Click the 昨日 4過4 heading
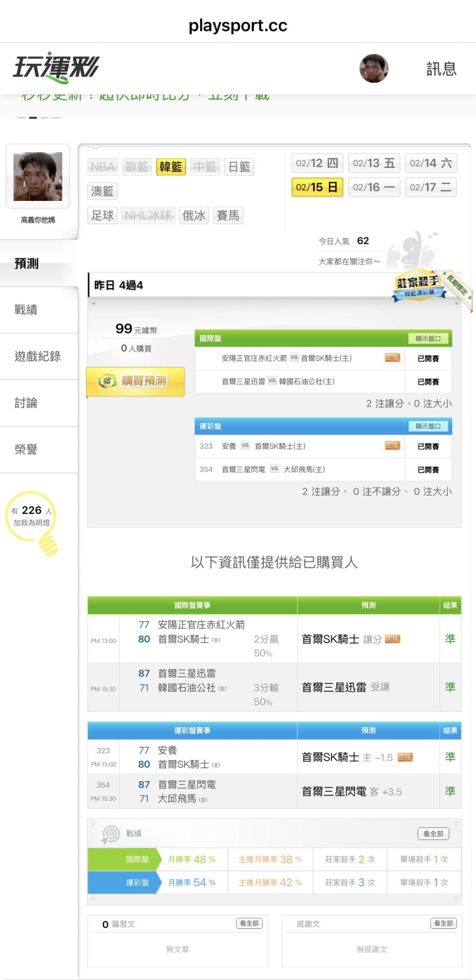This screenshot has width=476, height=980. (119, 285)
